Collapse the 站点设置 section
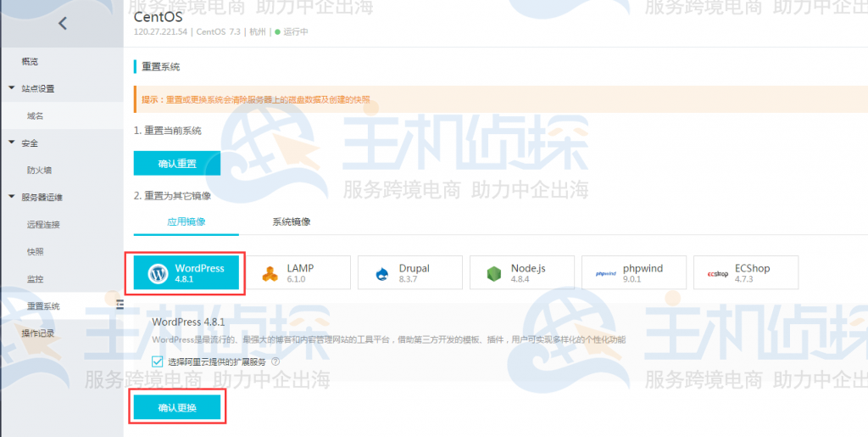 coord(12,88)
